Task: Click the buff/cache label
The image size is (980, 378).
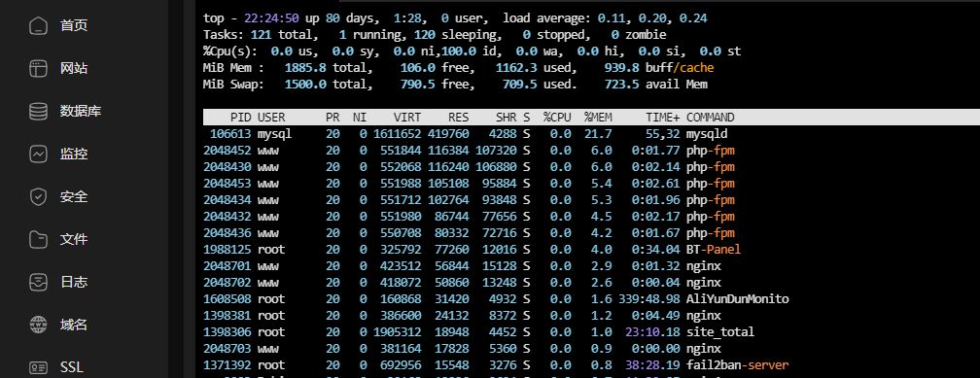Action: (680, 67)
